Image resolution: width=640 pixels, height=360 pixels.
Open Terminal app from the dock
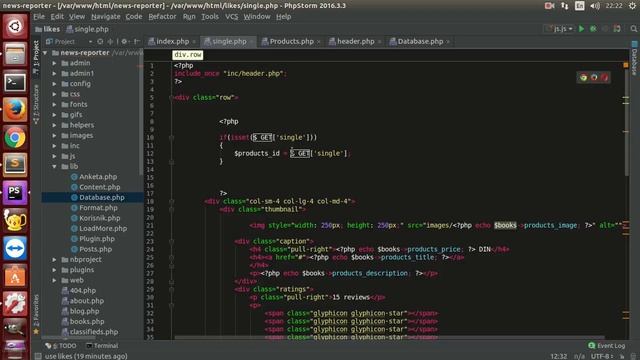pyautogui.click(x=15, y=82)
